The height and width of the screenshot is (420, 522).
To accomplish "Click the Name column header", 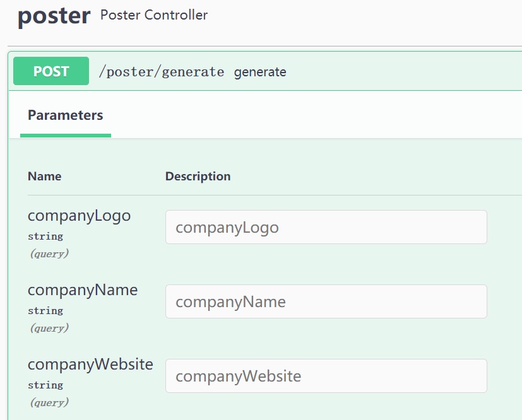I will click(45, 176).
